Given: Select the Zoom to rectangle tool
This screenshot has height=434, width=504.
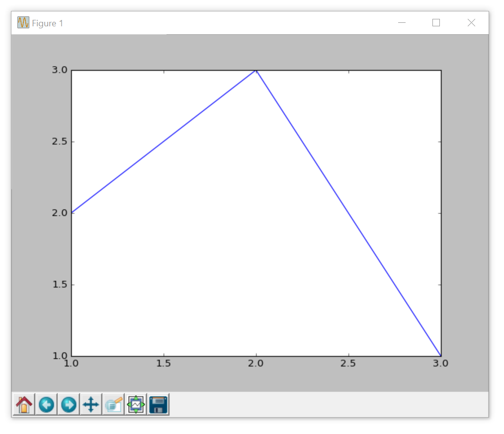Looking at the screenshot, I should point(113,405).
